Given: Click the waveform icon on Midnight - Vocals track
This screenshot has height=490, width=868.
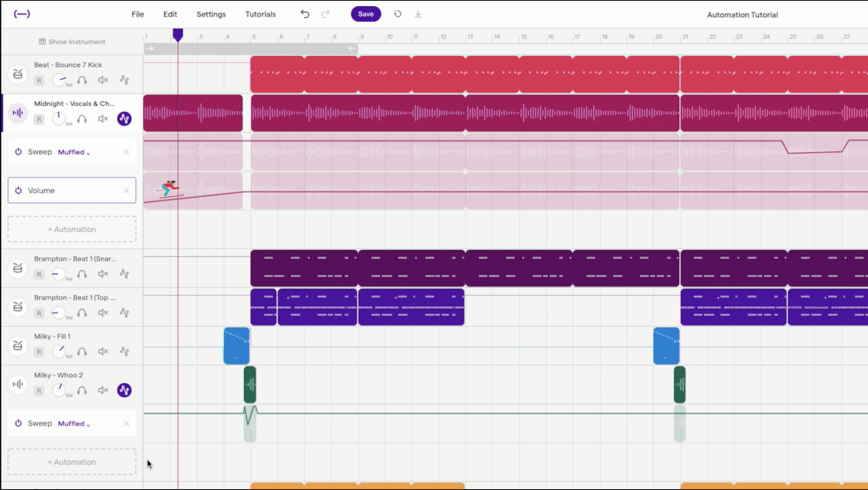Looking at the screenshot, I should coord(18,113).
